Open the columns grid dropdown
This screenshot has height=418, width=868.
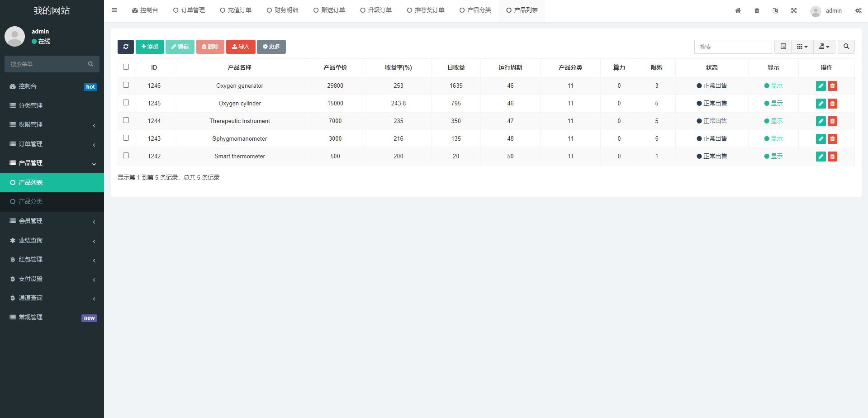pos(802,47)
